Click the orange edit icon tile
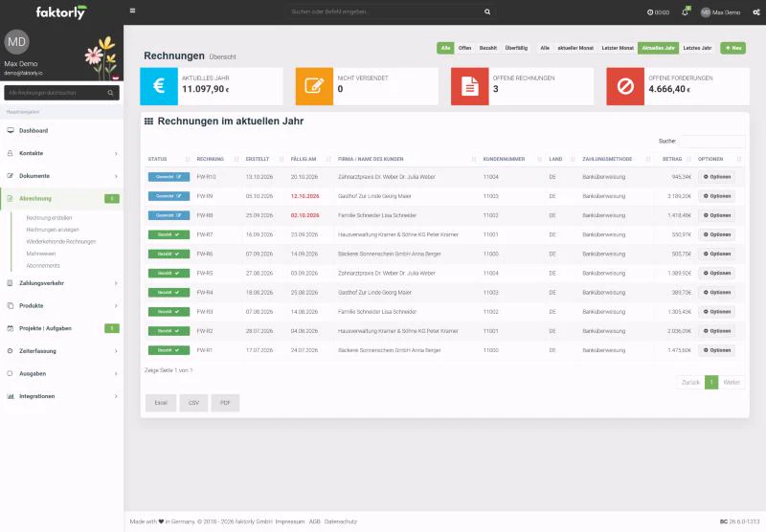766x532 pixels. pyautogui.click(x=314, y=86)
